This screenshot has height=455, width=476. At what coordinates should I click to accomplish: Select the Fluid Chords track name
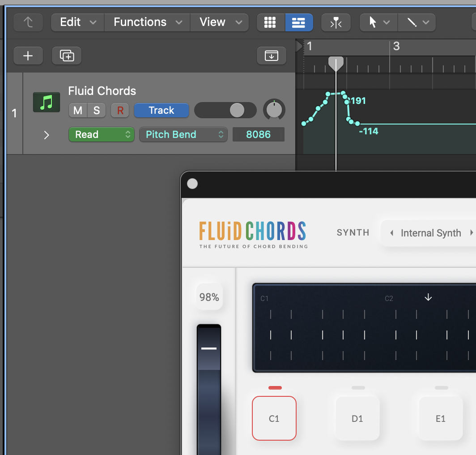[102, 91]
